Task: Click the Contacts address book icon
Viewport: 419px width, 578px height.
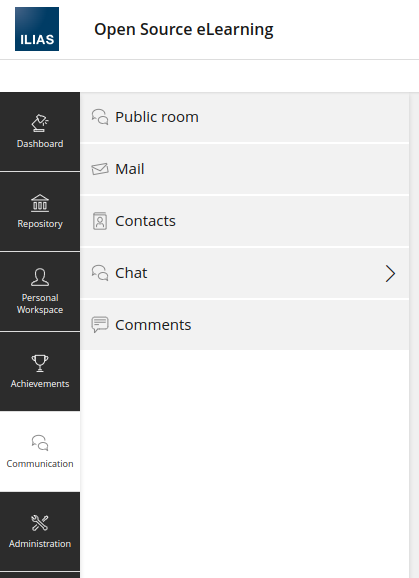Action: coord(100,221)
